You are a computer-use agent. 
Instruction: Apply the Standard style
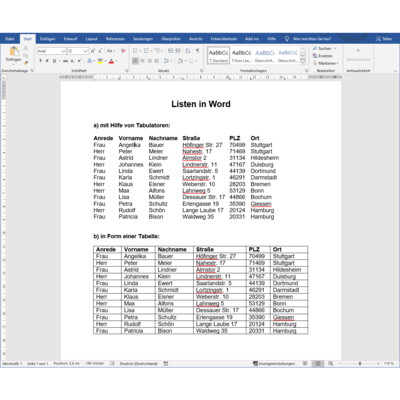coord(219,55)
